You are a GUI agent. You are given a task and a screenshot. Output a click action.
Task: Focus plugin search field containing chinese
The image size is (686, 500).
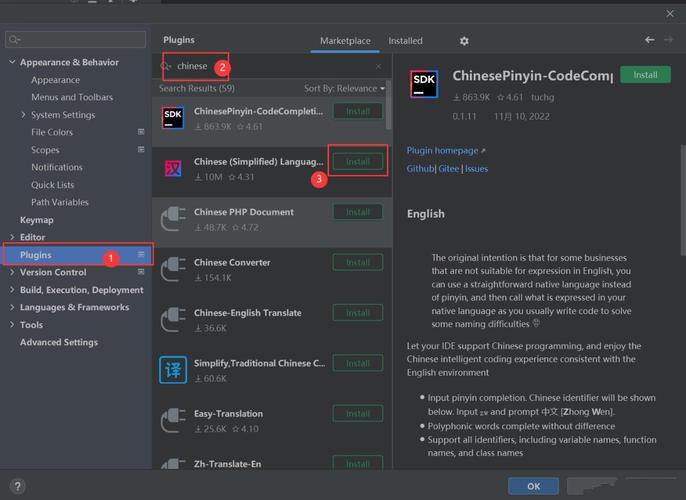[x=271, y=66]
